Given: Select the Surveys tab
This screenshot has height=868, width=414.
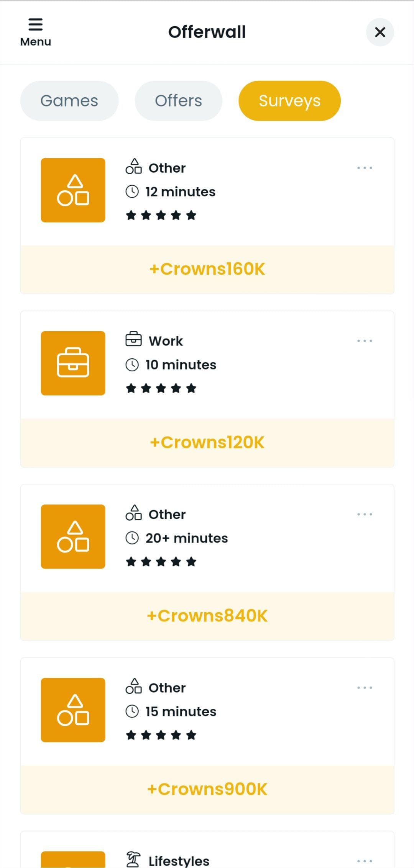Looking at the screenshot, I should point(289,101).
